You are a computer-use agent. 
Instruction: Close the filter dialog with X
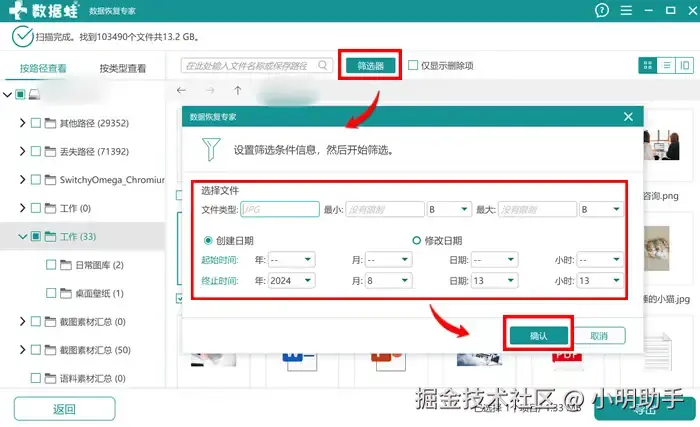628,117
